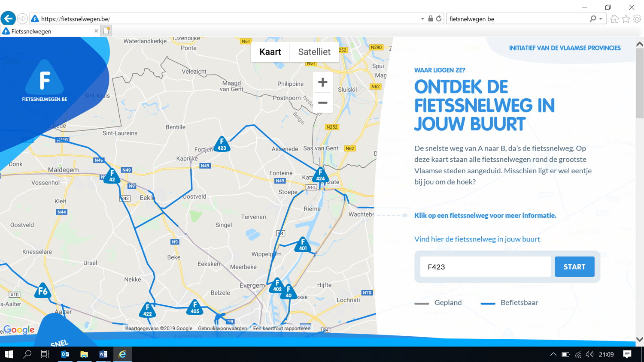The width and height of the screenshot is (644, 362).
Task: Click the Gepland legend label
Action: [448, 302]
